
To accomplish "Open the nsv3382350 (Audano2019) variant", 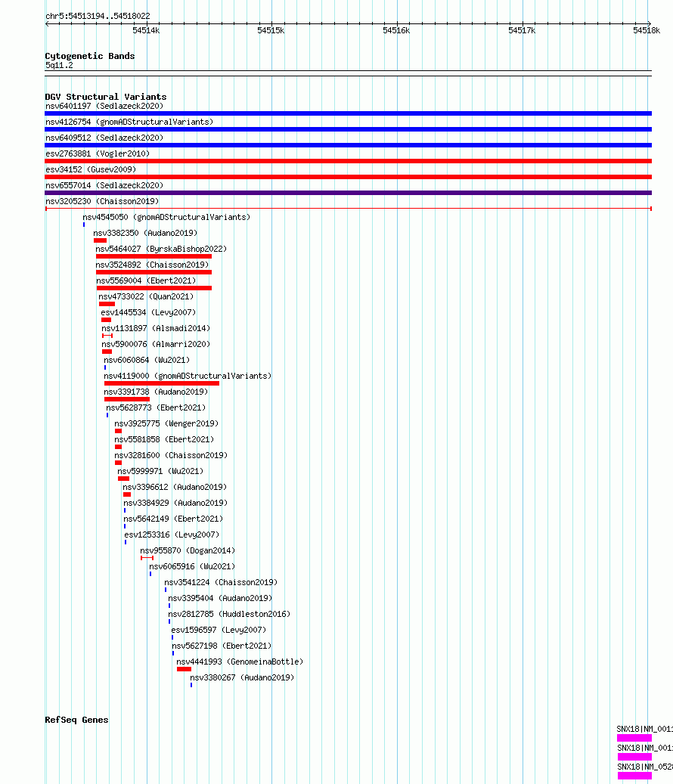I will tap(145, 234).
